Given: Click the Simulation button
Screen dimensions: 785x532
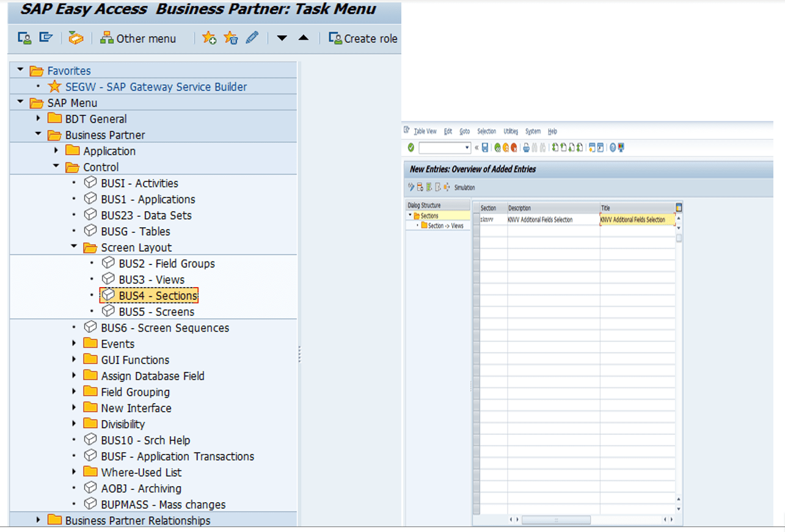Looking at the screenshot, I should [464, 188].
